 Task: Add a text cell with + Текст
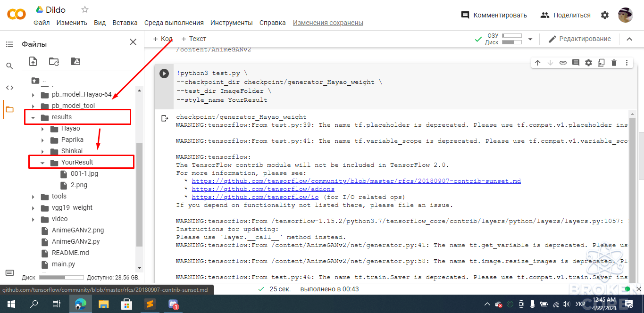pos(194,39)
